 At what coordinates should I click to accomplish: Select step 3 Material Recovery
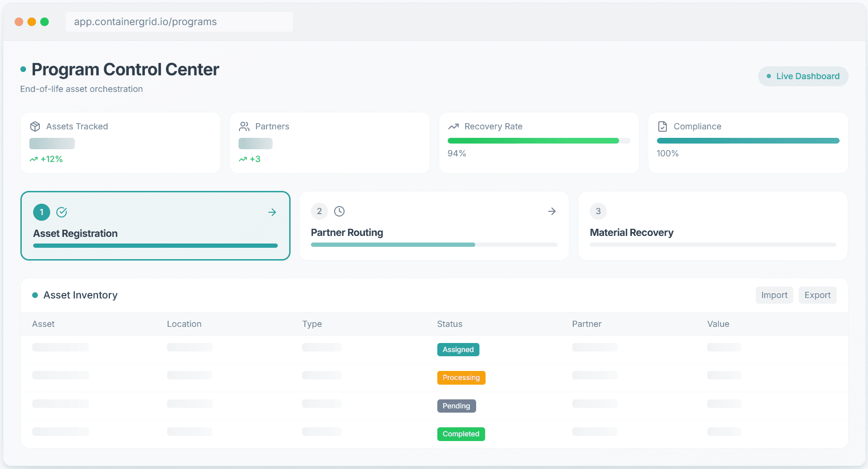(713, 226)
